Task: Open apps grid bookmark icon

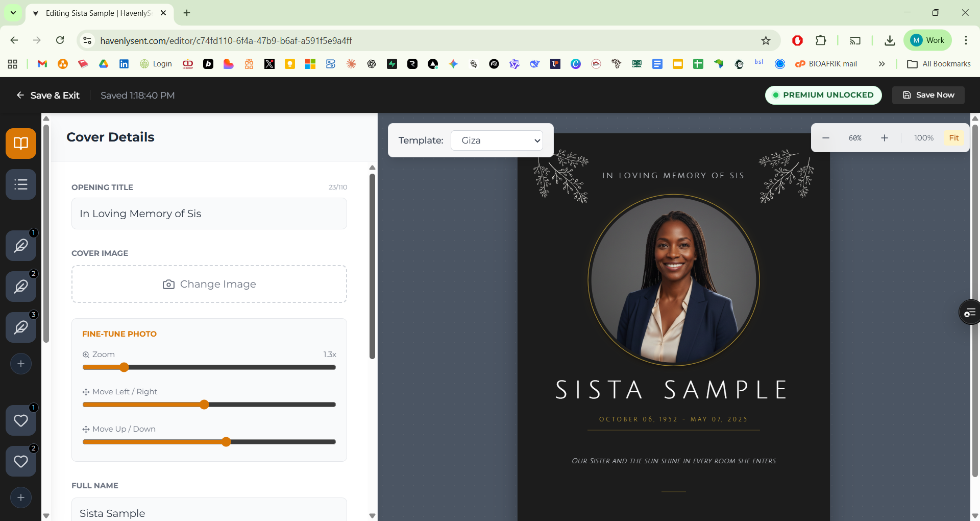Action: (13, 64)
